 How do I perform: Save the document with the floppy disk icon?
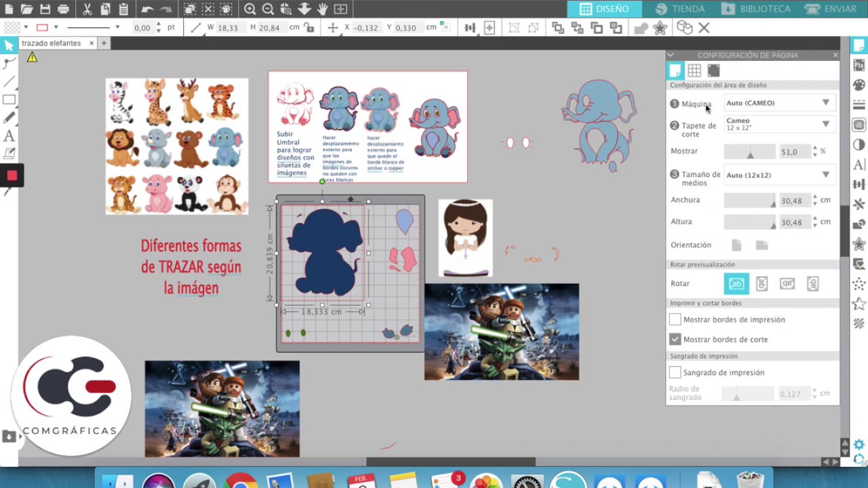(x=45, y=9)
